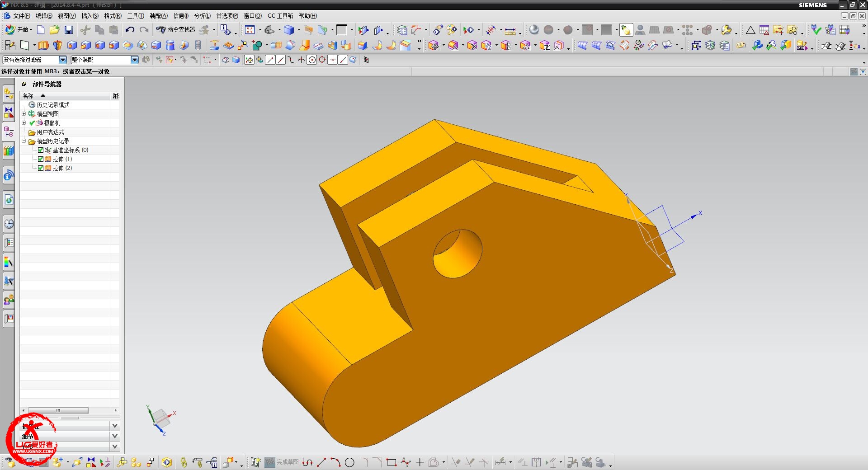Click the wrench settings icon in visualization toolbar
This screenshot has height=470, width=868.
coord(726,30)
